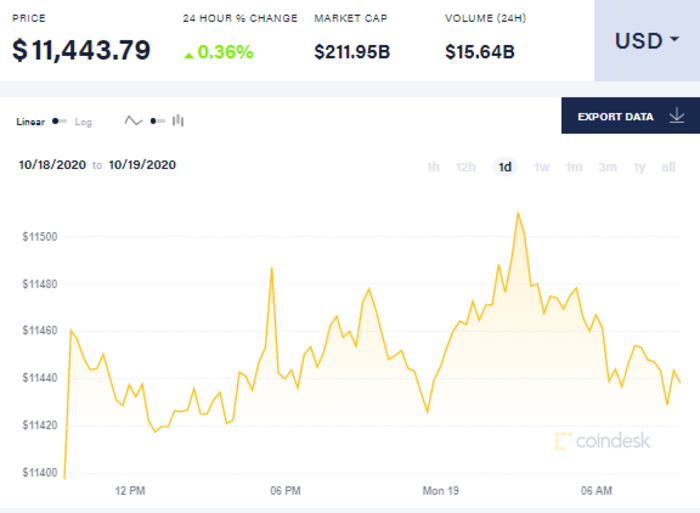This screenshot has height=513, width=700.
Task: Click the 10/19/2020 end date
Action: tap(142, 165)
